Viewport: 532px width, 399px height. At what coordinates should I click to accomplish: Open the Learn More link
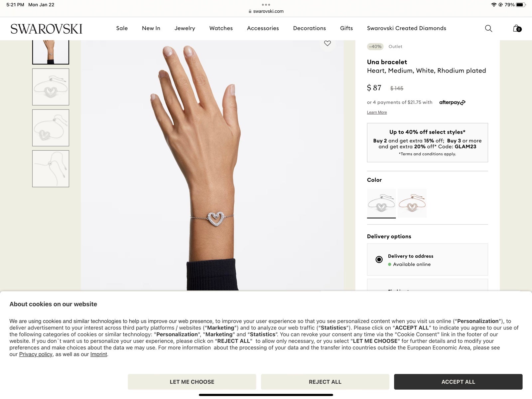point(377,112)
